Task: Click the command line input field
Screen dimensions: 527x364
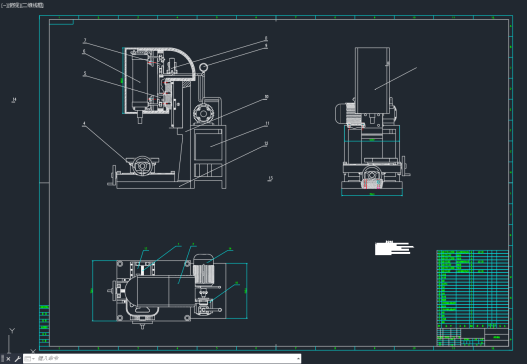Action: [x=166, y=359]
